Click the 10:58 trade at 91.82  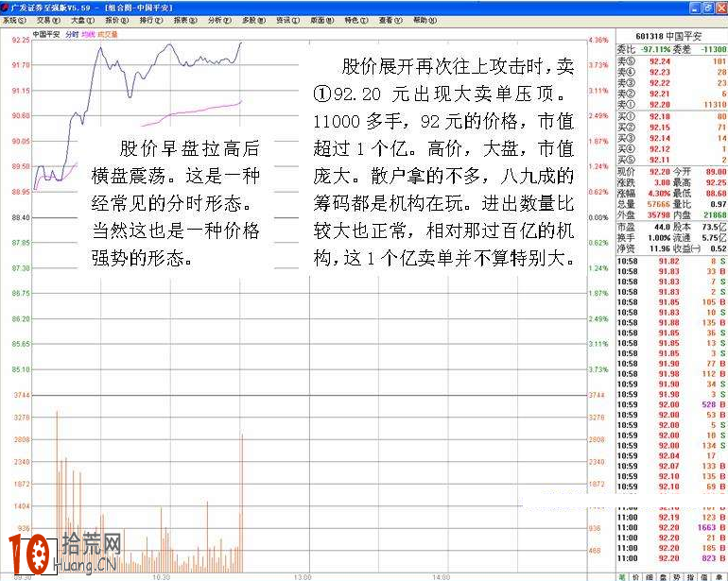pyautogui.click(x=672, y=262)
